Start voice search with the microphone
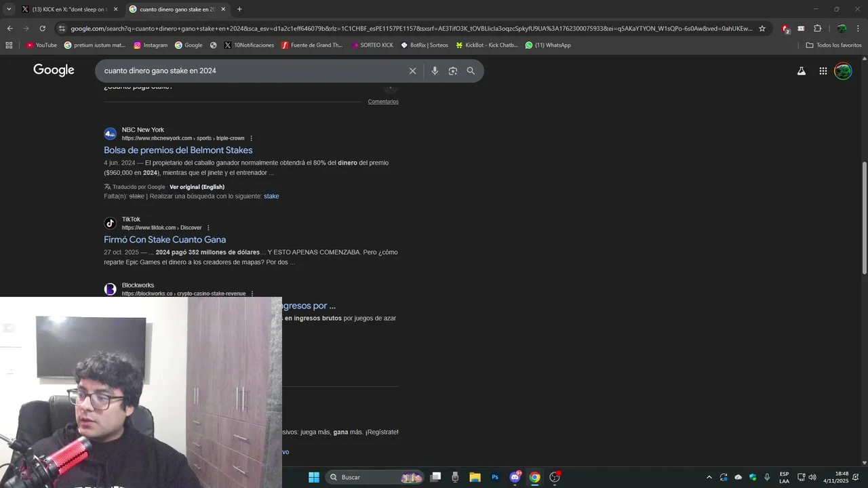The image size is (868, 488). point(435,70)
